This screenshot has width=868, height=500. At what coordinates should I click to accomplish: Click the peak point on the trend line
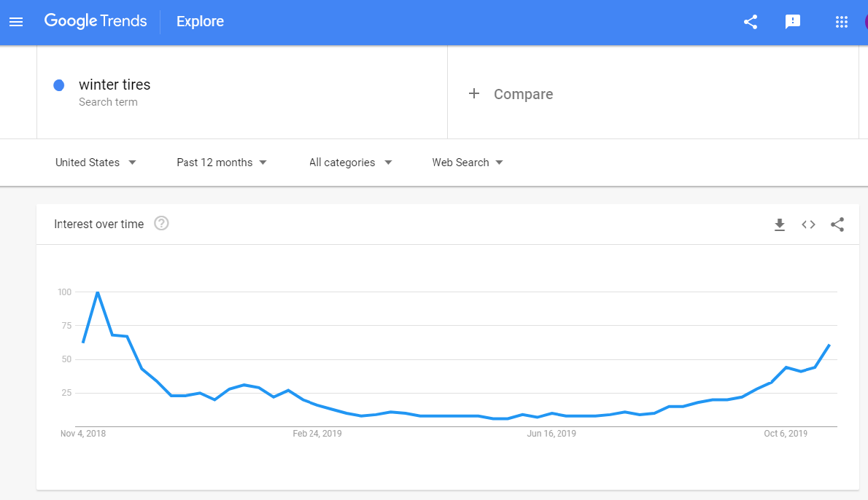pos(98,292)
